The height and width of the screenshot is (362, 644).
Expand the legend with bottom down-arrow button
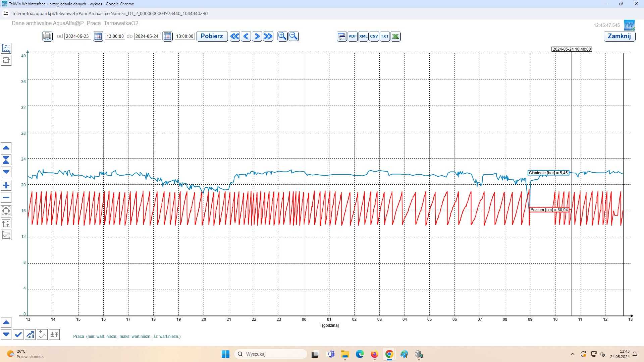coord(6,335)
